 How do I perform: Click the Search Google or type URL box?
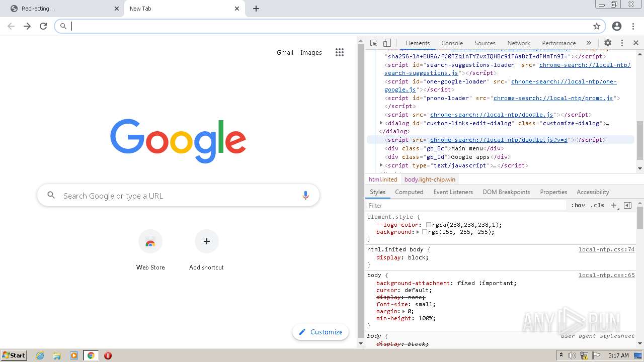tap(178, 196)
